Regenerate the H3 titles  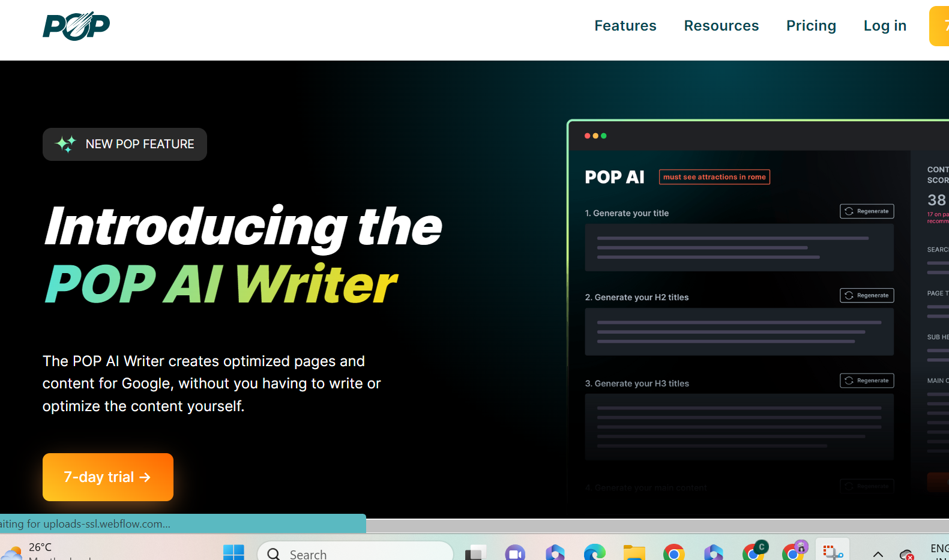click(x=867, y=381)
